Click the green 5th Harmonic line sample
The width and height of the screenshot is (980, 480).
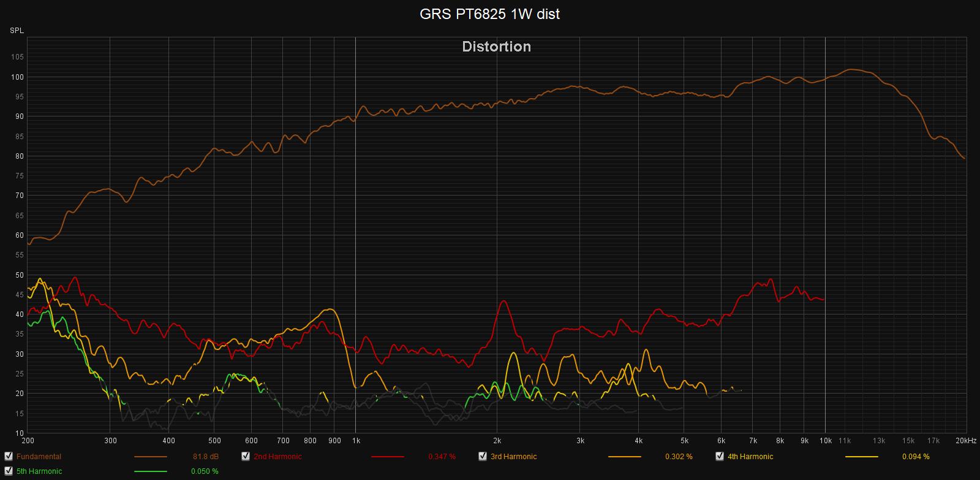click(x=151, y=471)
